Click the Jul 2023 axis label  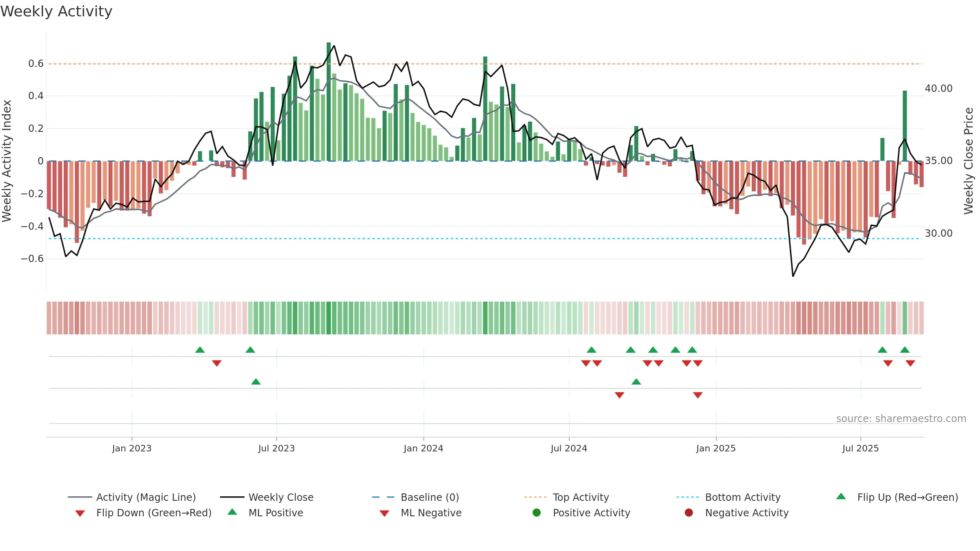click(x=276, y=448)
